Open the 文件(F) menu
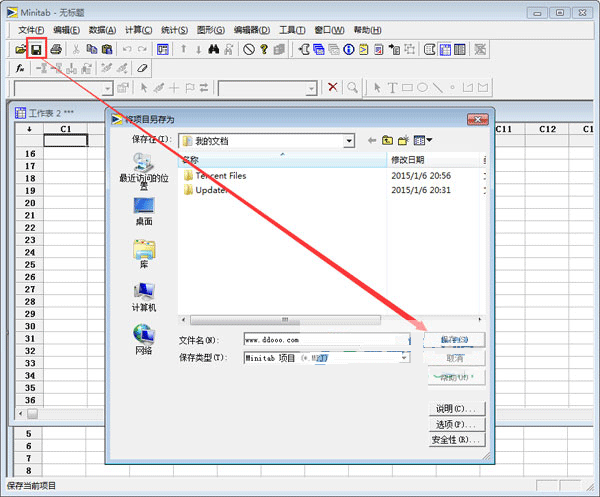 (31, 30)
